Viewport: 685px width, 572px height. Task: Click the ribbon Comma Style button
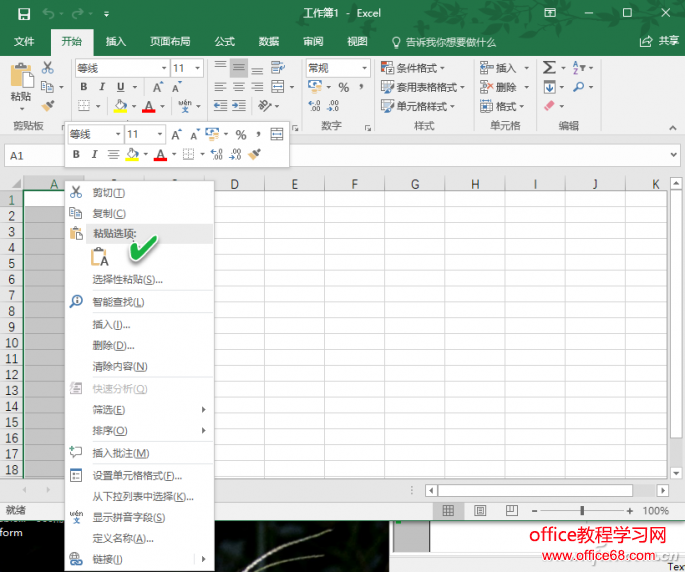[361, 87]
